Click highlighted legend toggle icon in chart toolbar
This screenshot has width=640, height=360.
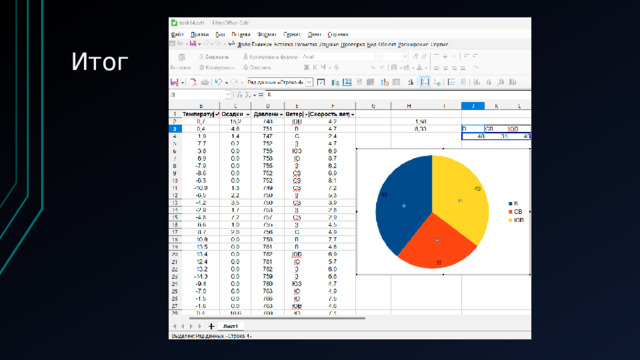(x=424, y=82)
